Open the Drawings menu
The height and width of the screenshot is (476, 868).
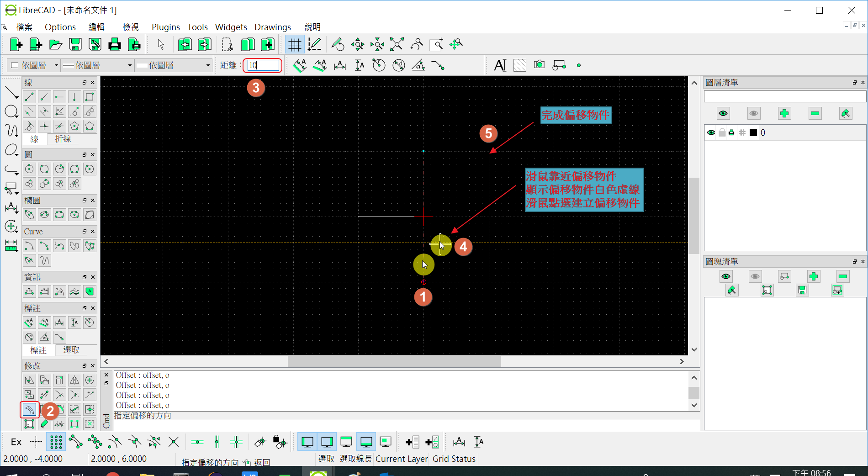coord(273,27)
